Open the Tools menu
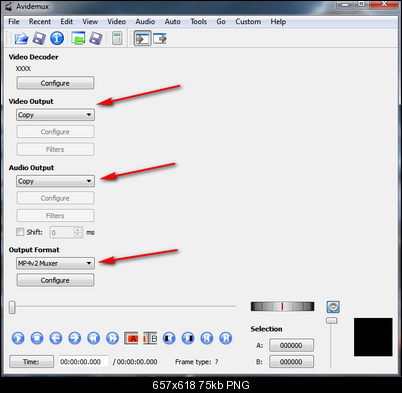This screenshot has width=402, height=393. tap(198, 22)
